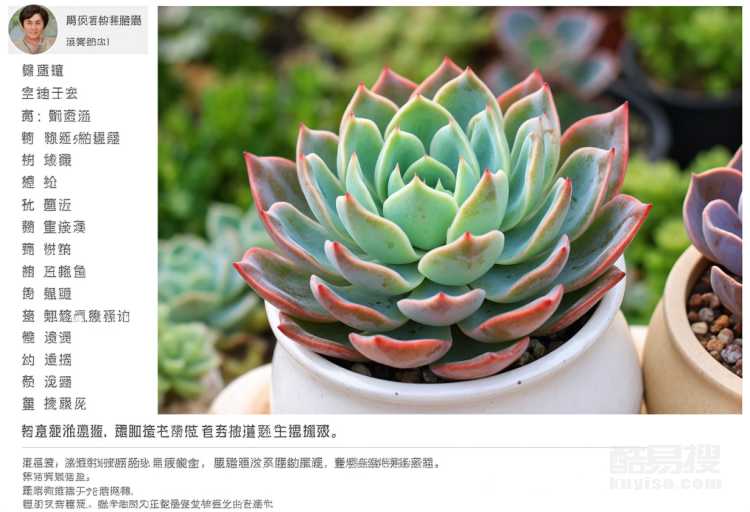
Task: Click the author's round profile avatar
Action: [33, 29]
